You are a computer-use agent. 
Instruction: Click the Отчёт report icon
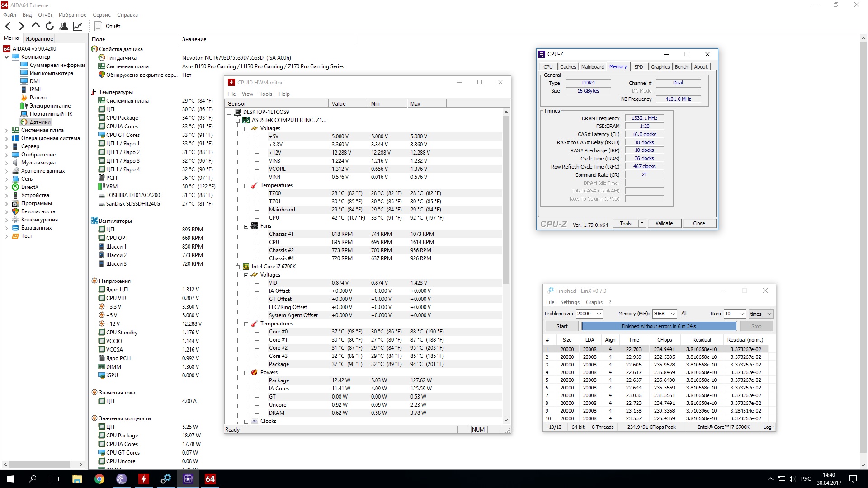(x=98, y=26)
